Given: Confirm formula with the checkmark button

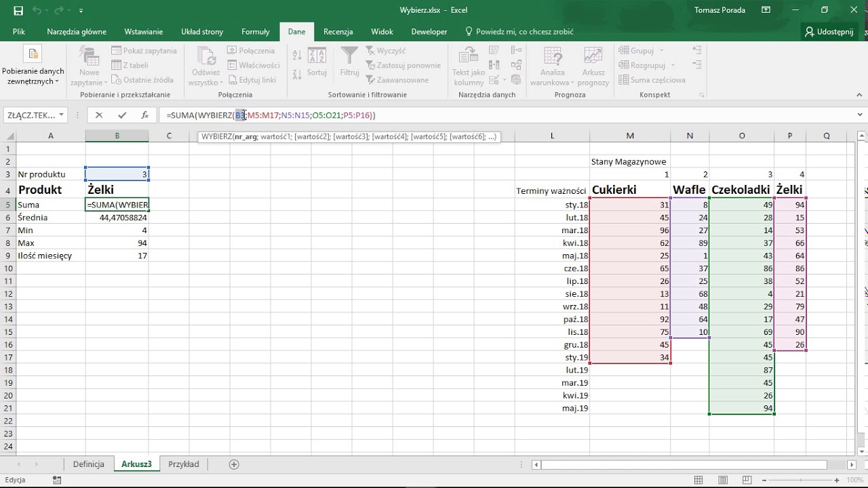Looking at the screenshot, I should point(122,115).
